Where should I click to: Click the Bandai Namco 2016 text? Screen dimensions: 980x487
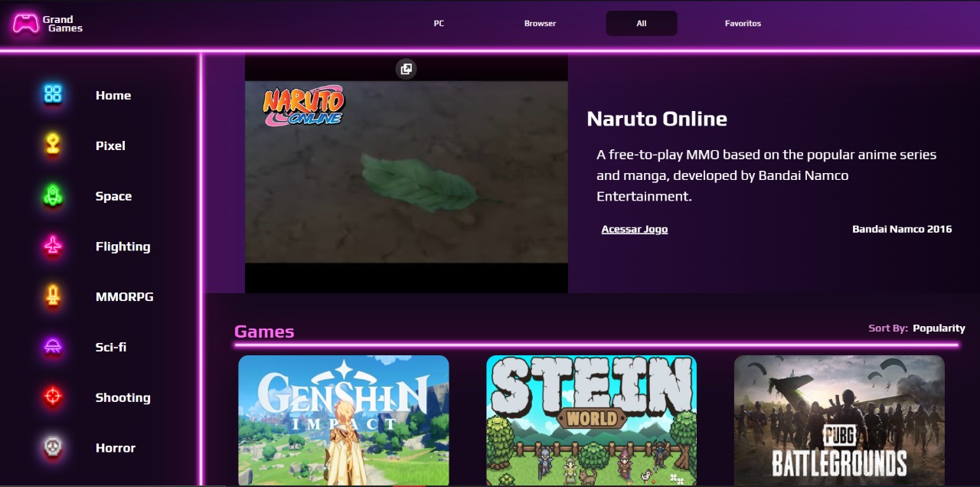pyautogui.click(x=902, y=229)
